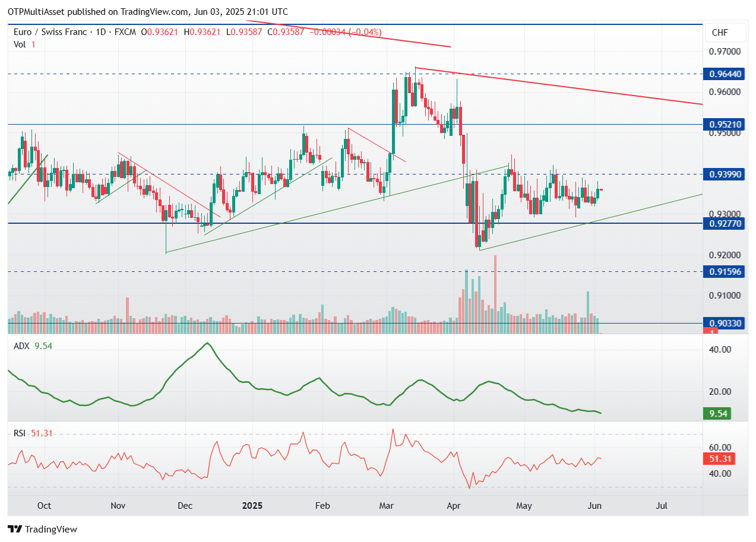Click the Mar label on time axis
756x542 pixels.
[387, 506]
